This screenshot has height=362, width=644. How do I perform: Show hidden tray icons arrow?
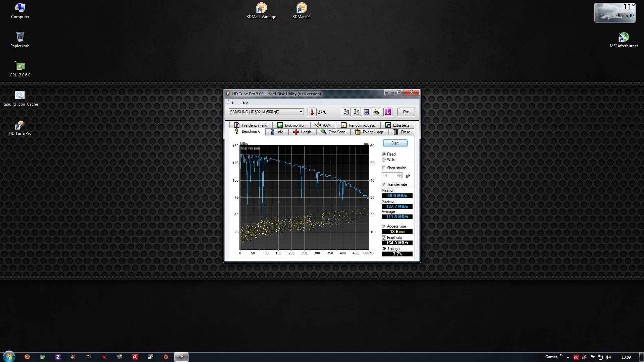coord(568,357)
